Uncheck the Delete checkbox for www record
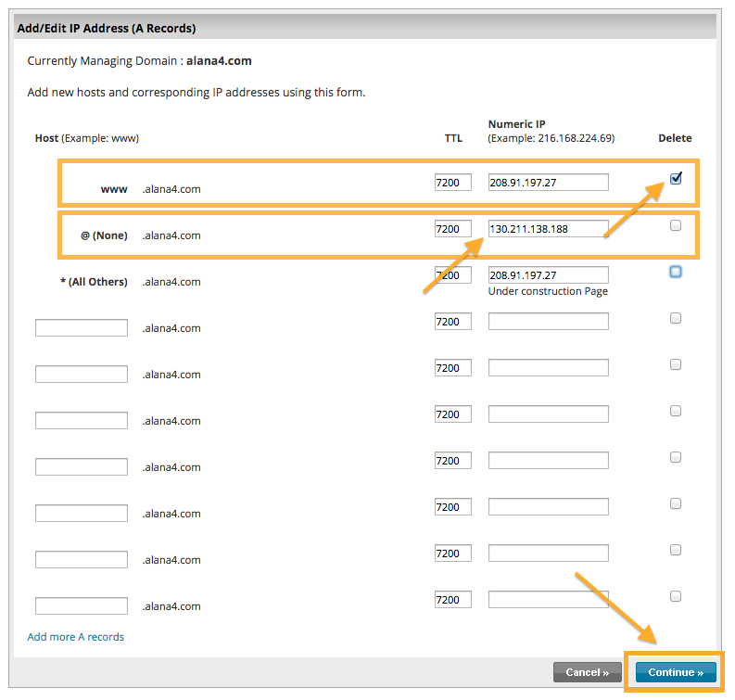 676,179
